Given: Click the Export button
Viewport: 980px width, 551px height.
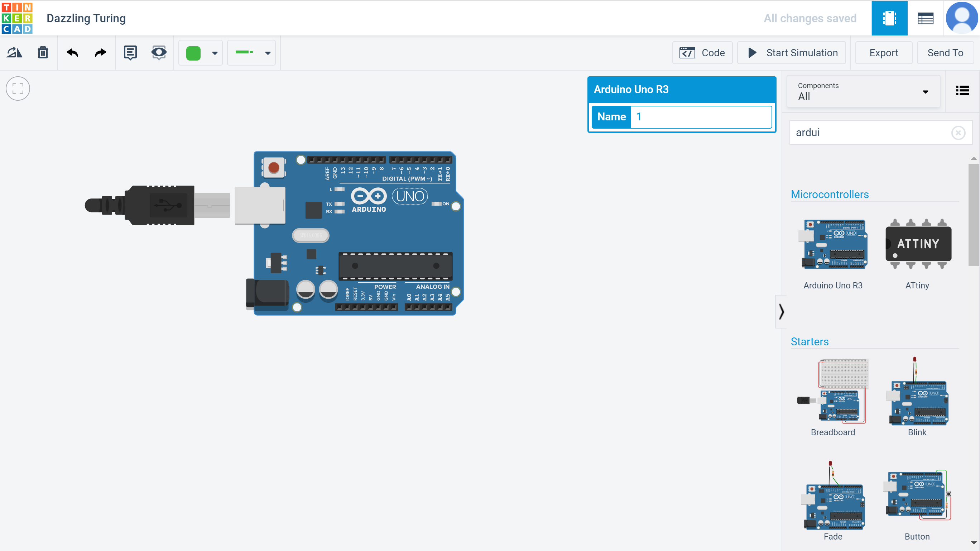Looking at the screenshot, I should pos(883,53).
